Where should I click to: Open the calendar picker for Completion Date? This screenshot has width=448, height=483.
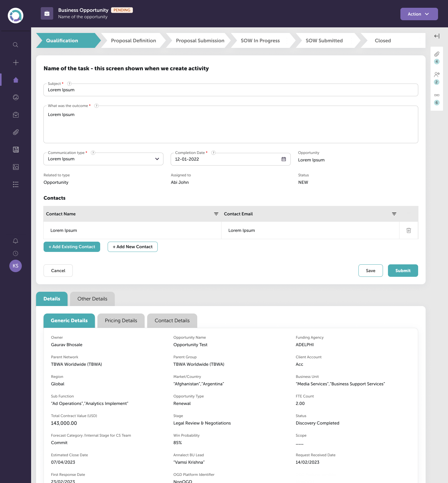(283, 159)
